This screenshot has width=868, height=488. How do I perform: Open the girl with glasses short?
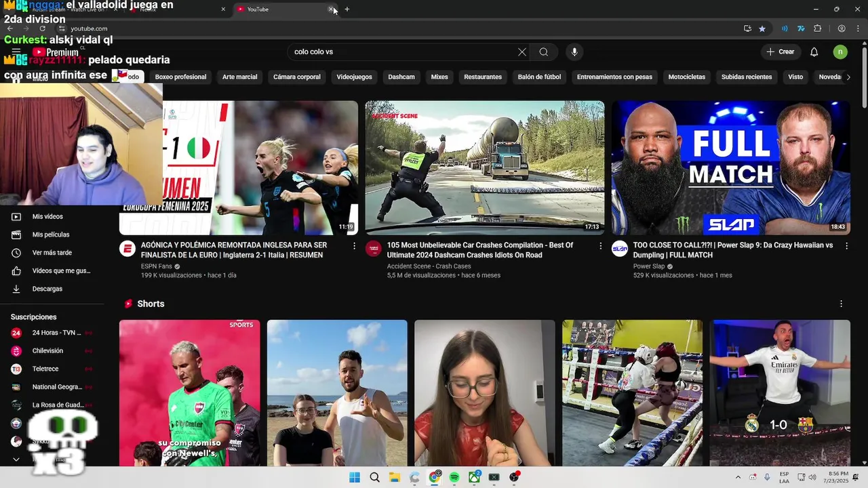pyautogui.click(x=484, y=393)
